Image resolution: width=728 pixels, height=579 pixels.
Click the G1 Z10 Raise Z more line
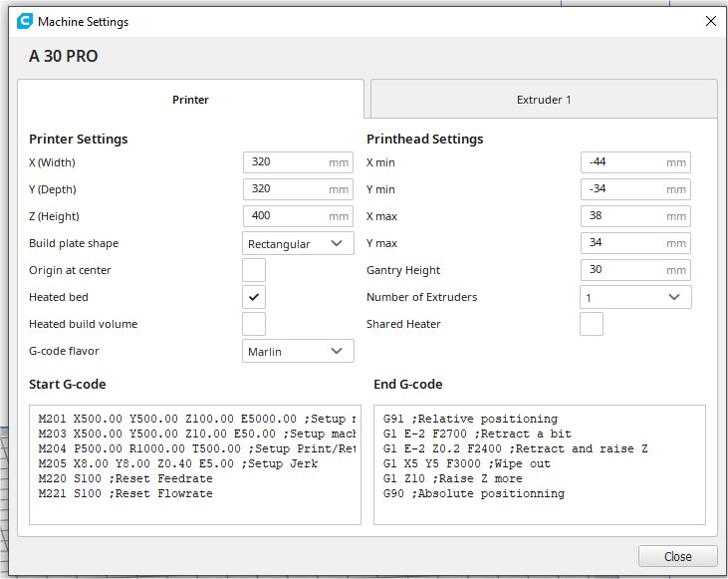(x=453, y=478)
